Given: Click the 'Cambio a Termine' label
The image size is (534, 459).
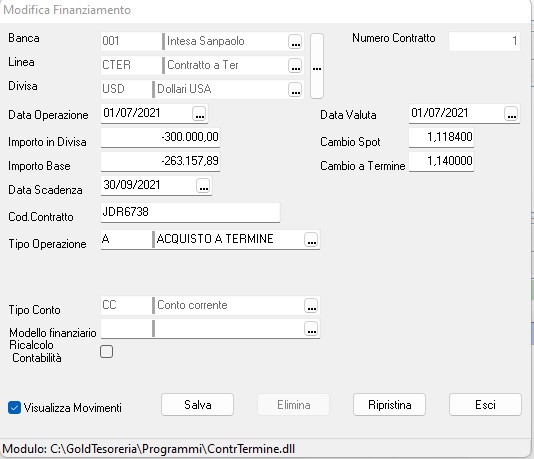Looking at the screenshot, I should [x=363, y=166].
